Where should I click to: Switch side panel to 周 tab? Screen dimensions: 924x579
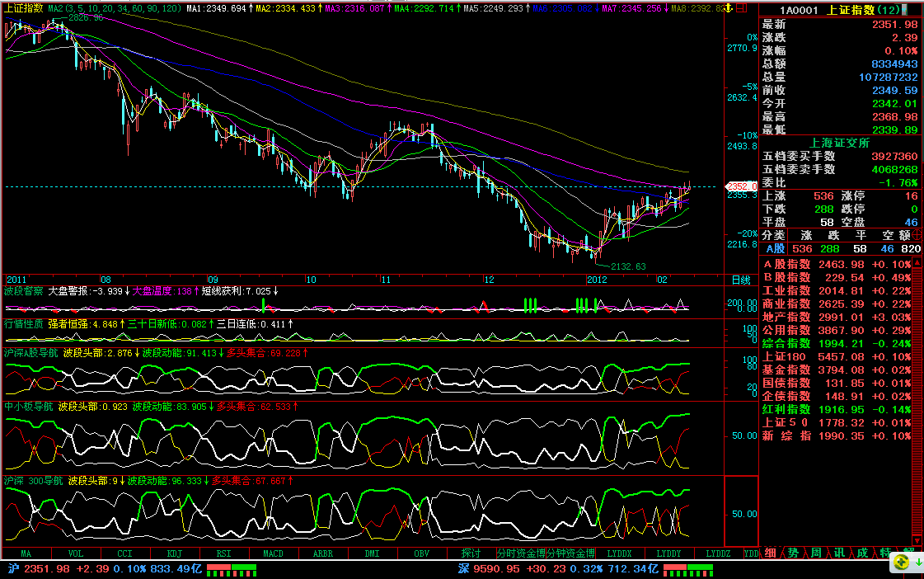coord(816,553)
